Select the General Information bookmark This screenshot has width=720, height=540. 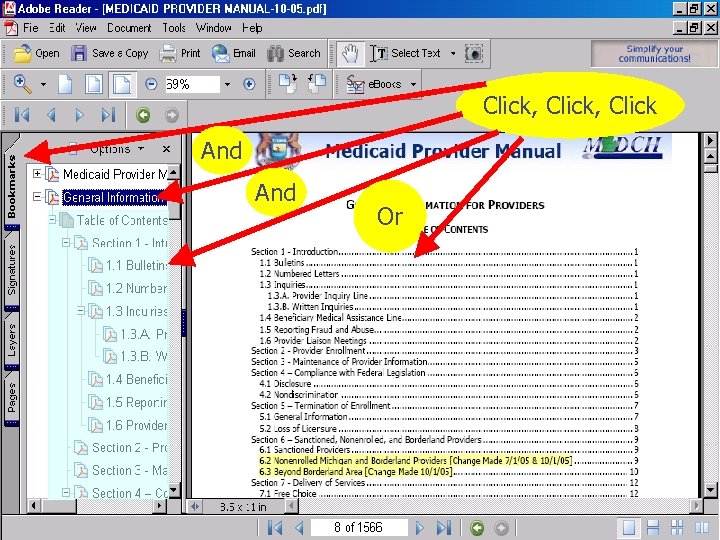(x=113, y=197)
